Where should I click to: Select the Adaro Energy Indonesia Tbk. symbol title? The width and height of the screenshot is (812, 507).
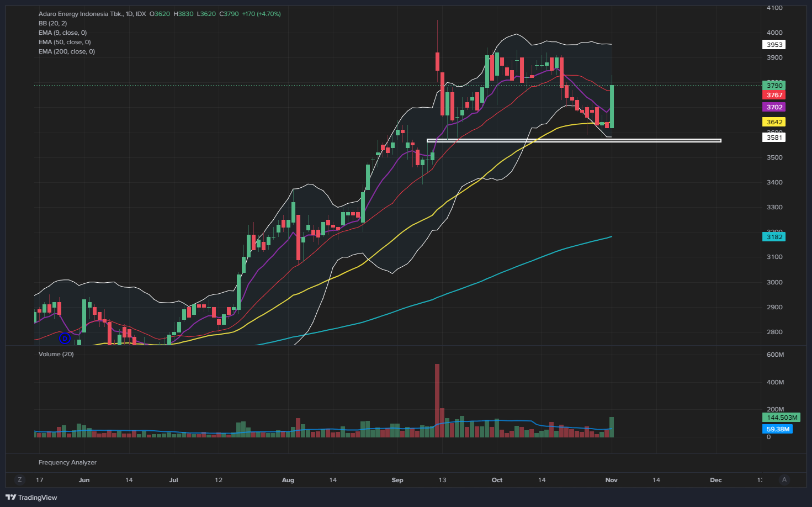81,14
